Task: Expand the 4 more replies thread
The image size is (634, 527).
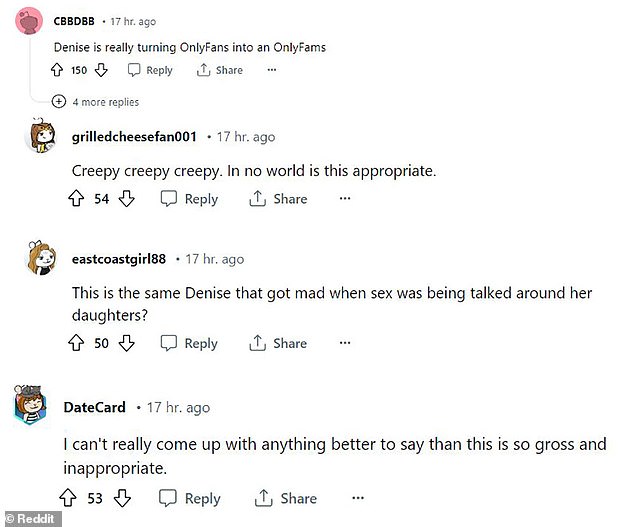Action: click(x=95, y=102)
